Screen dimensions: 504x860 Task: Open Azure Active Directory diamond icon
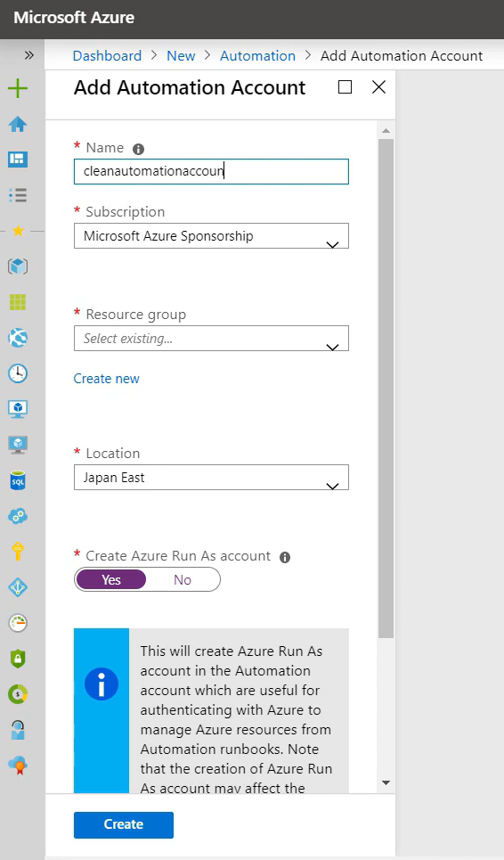tap(18, 587)
